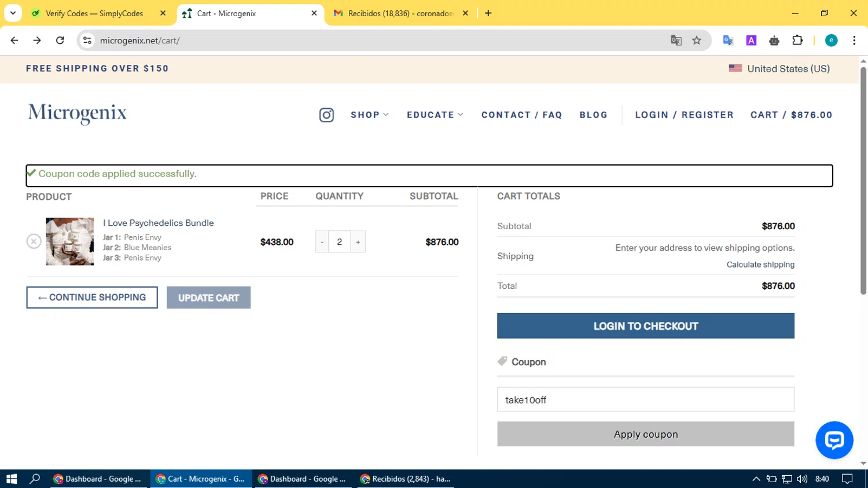Open the CART / $876.00 link
The height and width of the screenshot is (488, 868).
(791, 115)
